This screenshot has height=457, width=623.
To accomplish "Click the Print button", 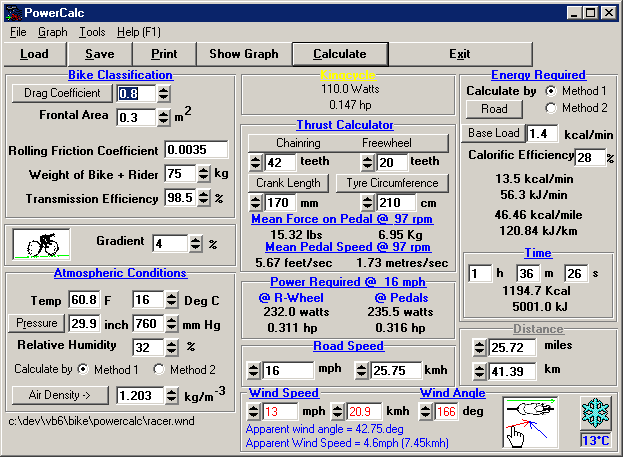I will click(x=164, y=54).
